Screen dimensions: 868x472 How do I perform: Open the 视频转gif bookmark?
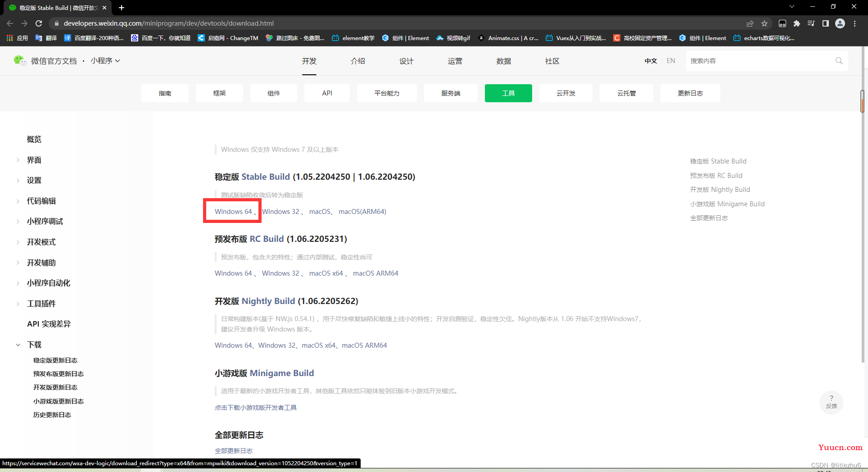453,38
